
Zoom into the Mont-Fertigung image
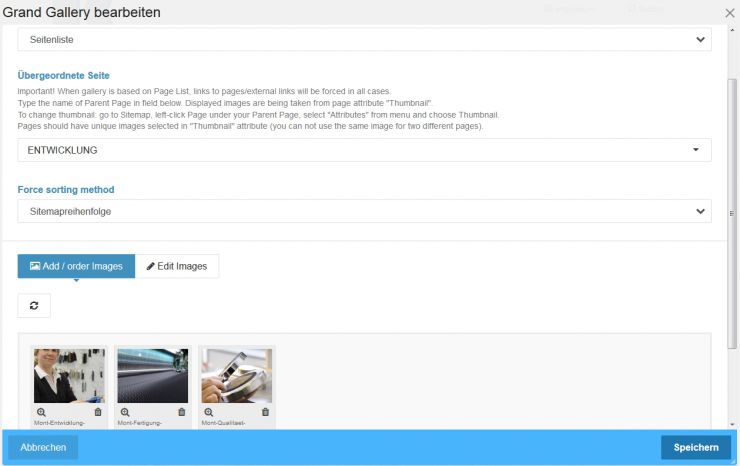(125, 412)
